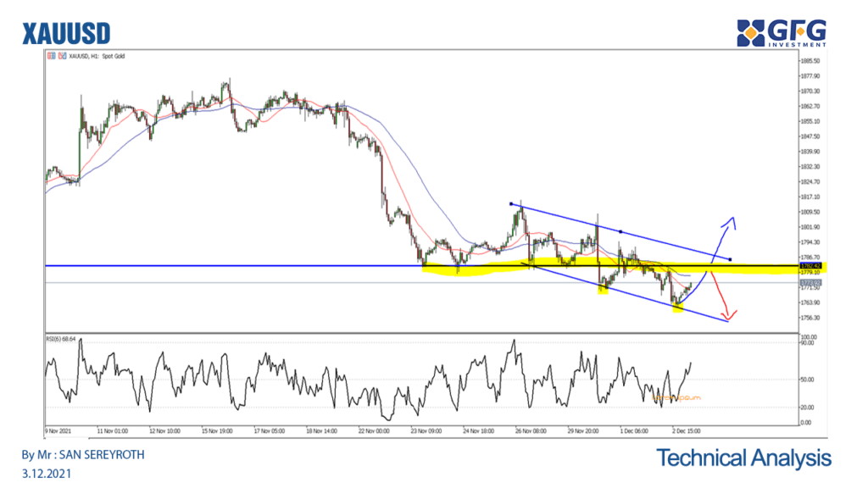Select the upper channel line's middle anchor point
Viewport: 868px width, 488px height.
[621, 231]
